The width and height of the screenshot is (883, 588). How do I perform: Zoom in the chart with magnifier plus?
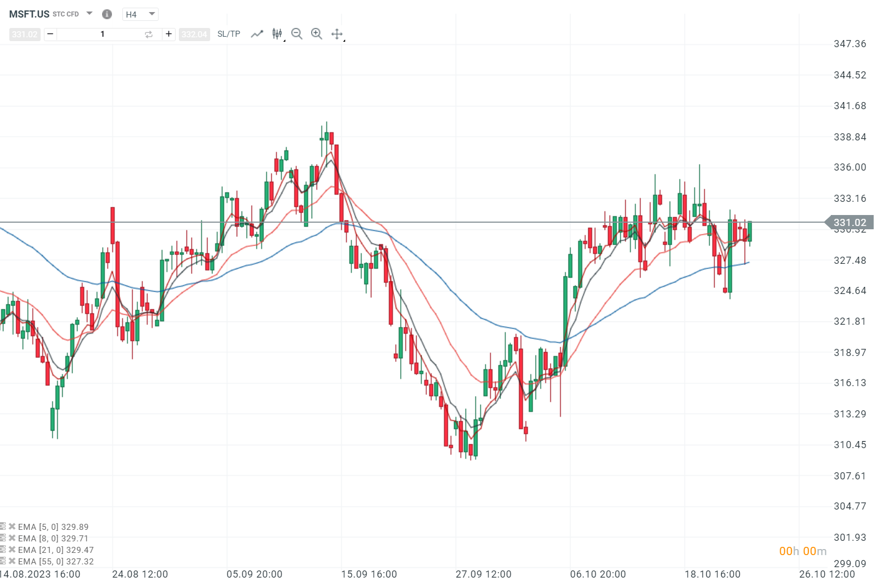pyautogui.click(x=317, y=34)
